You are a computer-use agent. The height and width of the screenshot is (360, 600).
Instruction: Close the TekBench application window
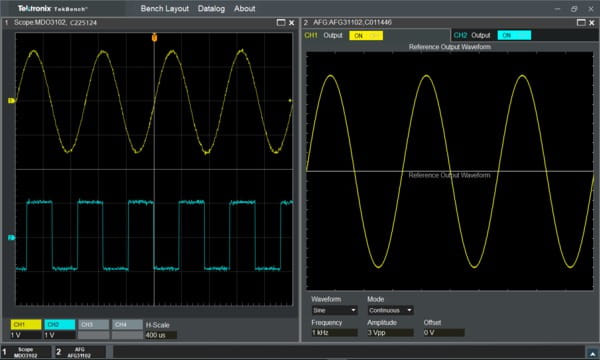coord(591,8)
